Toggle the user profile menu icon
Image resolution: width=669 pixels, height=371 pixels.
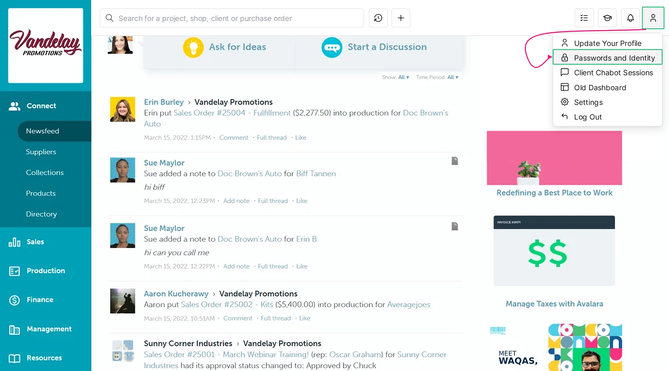(653, 18)
